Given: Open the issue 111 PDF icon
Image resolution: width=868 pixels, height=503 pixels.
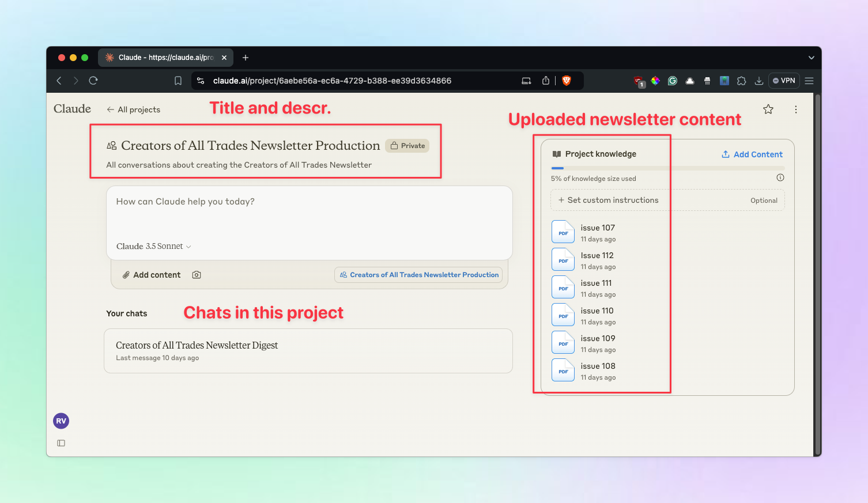Looking at the screenshot, I should pos(563,287).
